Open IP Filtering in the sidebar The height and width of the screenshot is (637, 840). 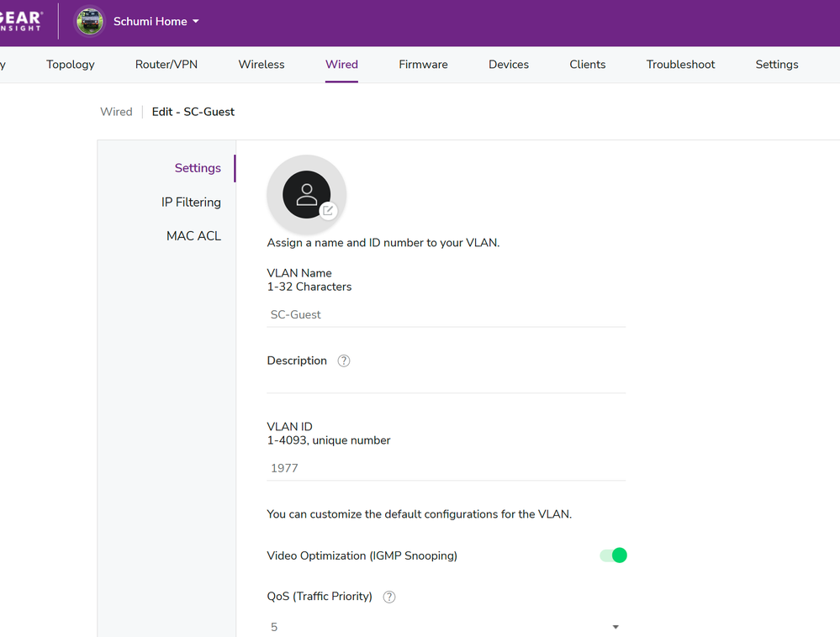191,203
